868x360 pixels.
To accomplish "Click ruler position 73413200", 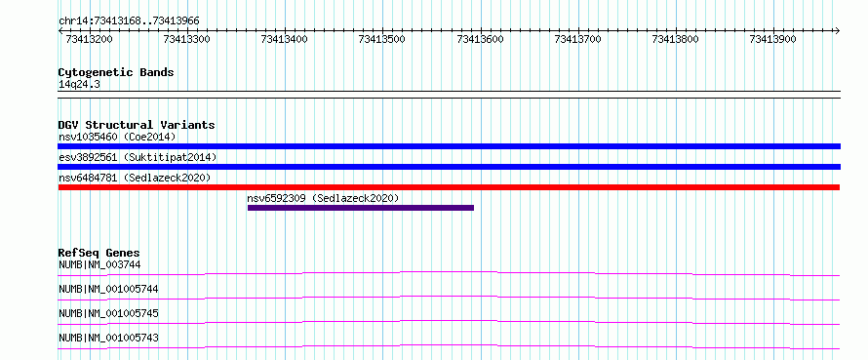I will click(x=89, y=39).
